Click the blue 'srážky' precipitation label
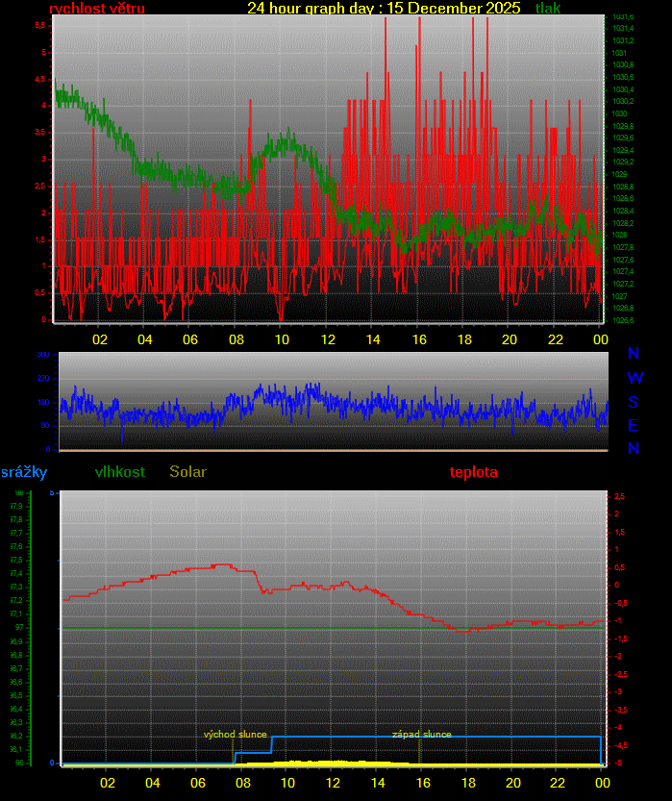Screen dimensions: 672x801 point(24,472)
